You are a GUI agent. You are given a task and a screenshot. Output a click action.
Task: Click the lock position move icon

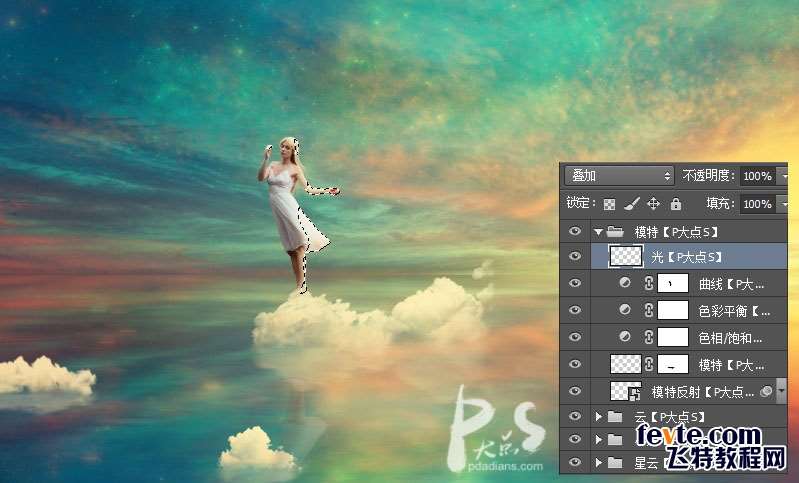[x=653, y=204]
